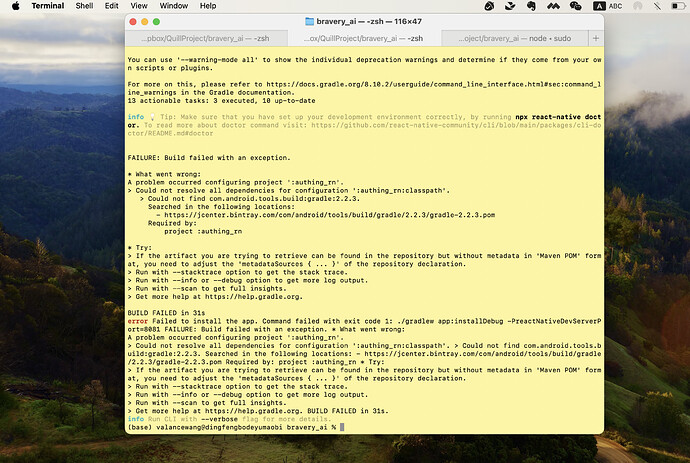Switch to the bravery_ai node sudo tab
Image resolution: width=690 pixels, height=463 pixels.
click(x=514, y=38)
